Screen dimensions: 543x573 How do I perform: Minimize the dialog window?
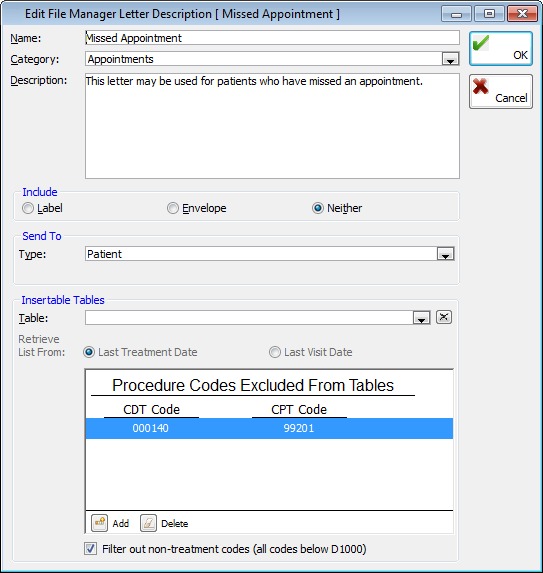[456, 14]
